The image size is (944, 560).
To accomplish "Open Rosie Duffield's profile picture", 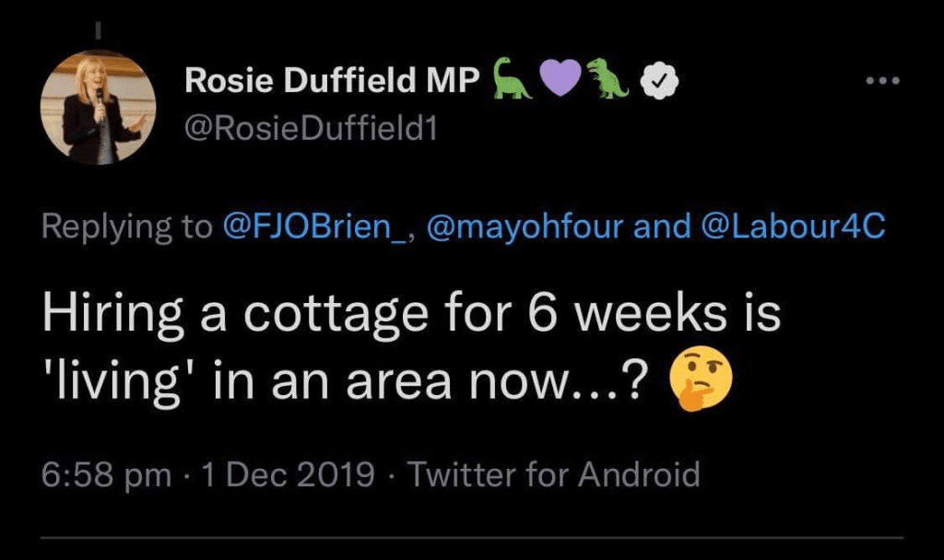I will tap(98, 110).
